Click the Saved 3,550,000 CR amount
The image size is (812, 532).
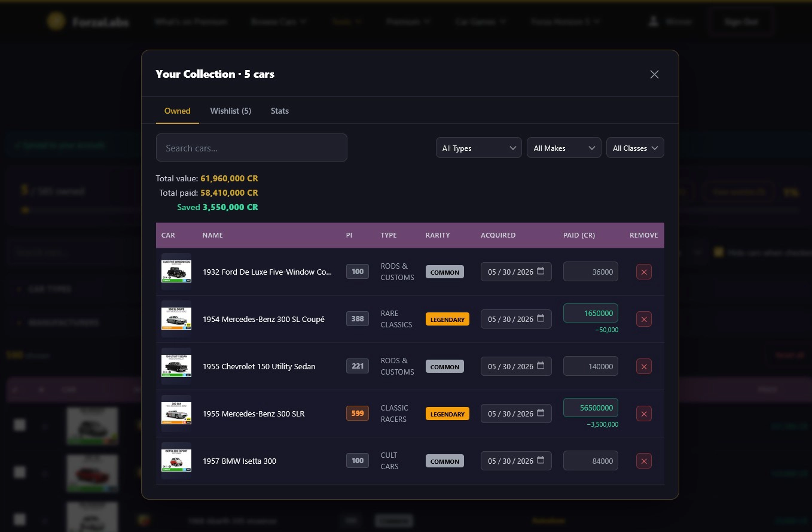coord(230,207)
